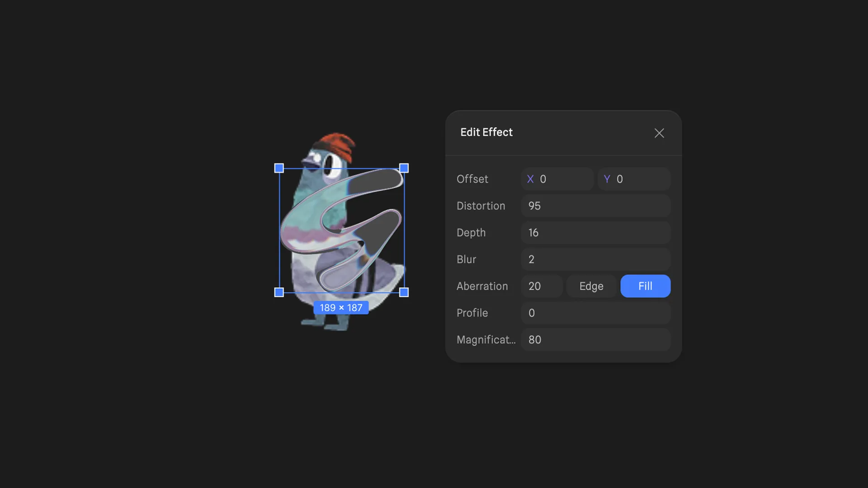Click the bottom-left selection handle

tap(279, 292)
